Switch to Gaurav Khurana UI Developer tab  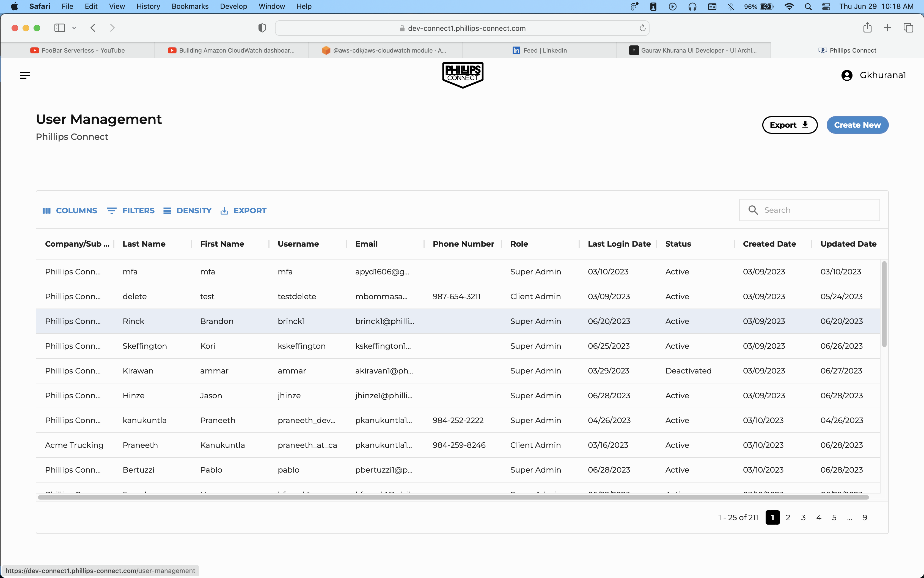click(693, 50)
